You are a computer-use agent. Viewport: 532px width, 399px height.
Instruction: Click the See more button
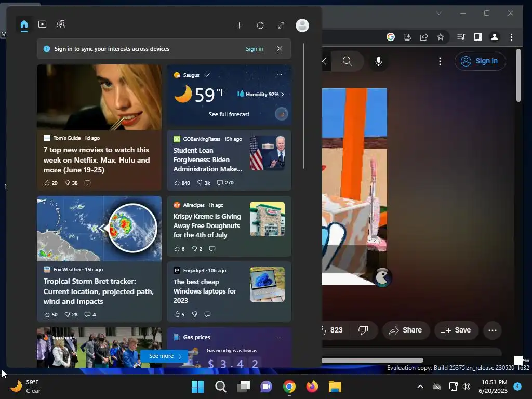(x=165, y=356)
